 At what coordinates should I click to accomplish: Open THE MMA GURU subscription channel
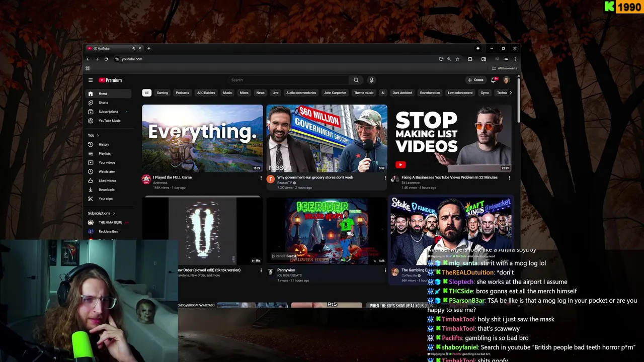pyautogui.click(x=107, y=222)
